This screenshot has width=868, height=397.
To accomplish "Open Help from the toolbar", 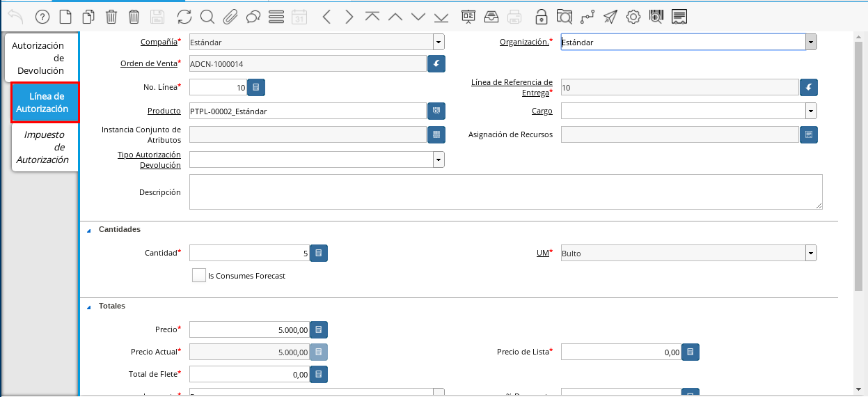I will point(42,16).
